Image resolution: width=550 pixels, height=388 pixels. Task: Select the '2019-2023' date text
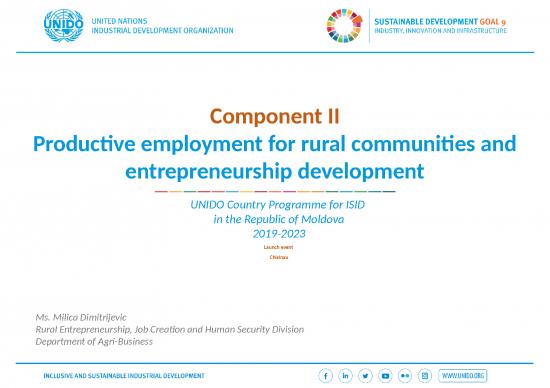(279, 234)
